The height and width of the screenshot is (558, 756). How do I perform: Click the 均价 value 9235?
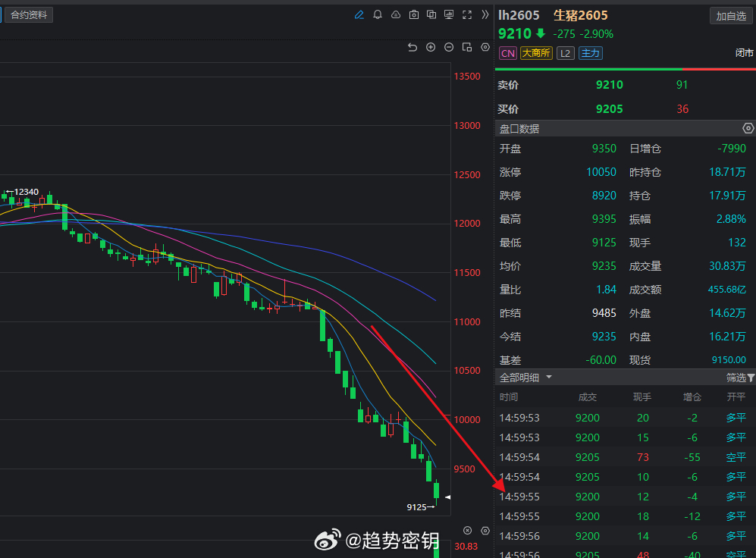[604, 266]
